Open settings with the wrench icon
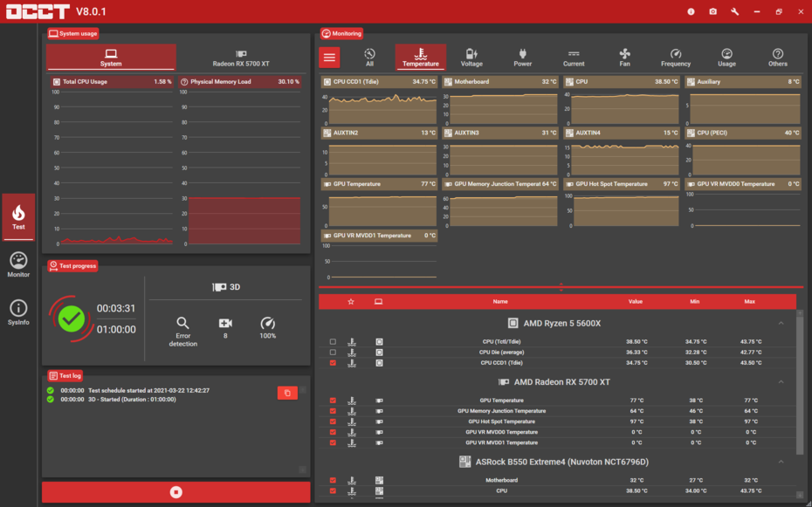 (735, 11)
